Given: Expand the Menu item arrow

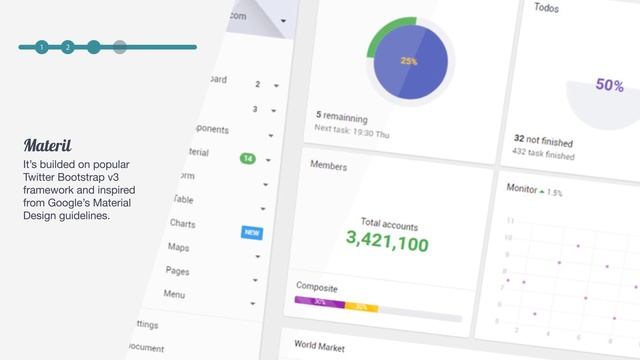Looking at the screenshot, I should tap(253, 304).
